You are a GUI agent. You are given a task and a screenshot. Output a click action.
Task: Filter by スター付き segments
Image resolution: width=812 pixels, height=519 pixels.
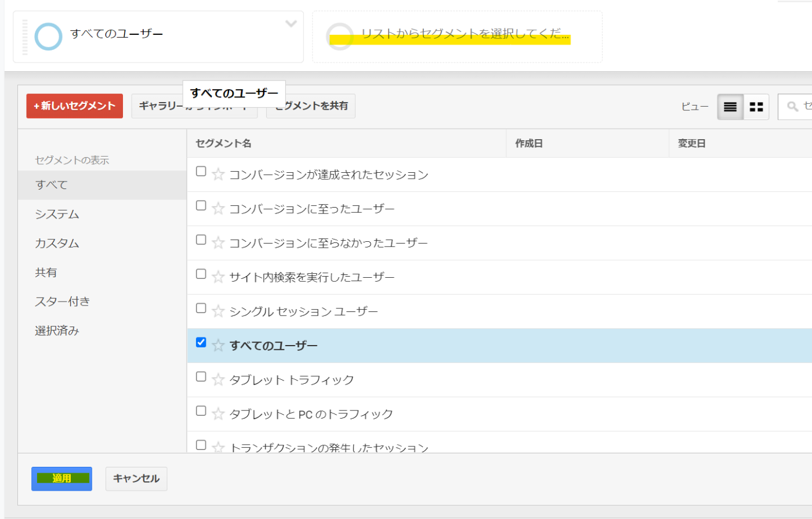(x=102, y=301)
